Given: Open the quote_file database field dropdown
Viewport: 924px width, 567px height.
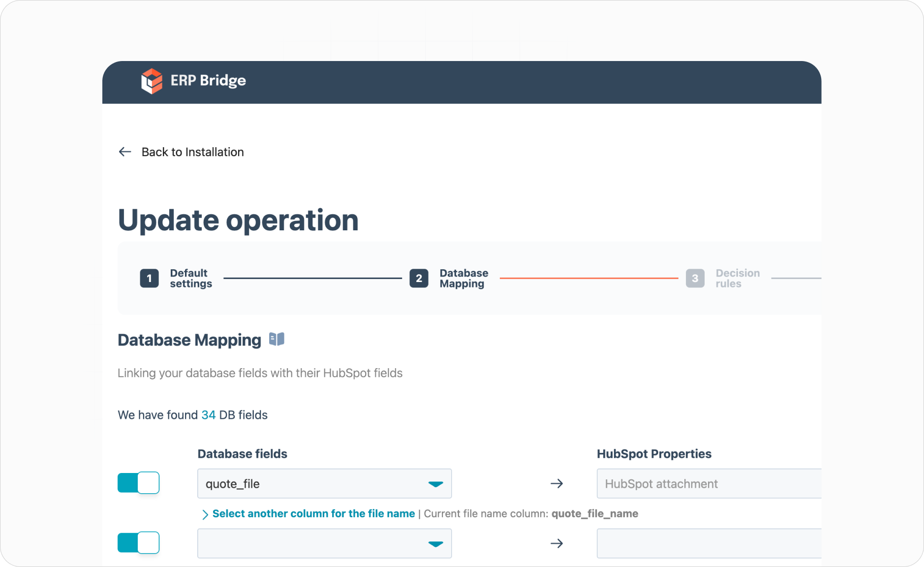Looking at the screenshot, I should tap(324, 484).
